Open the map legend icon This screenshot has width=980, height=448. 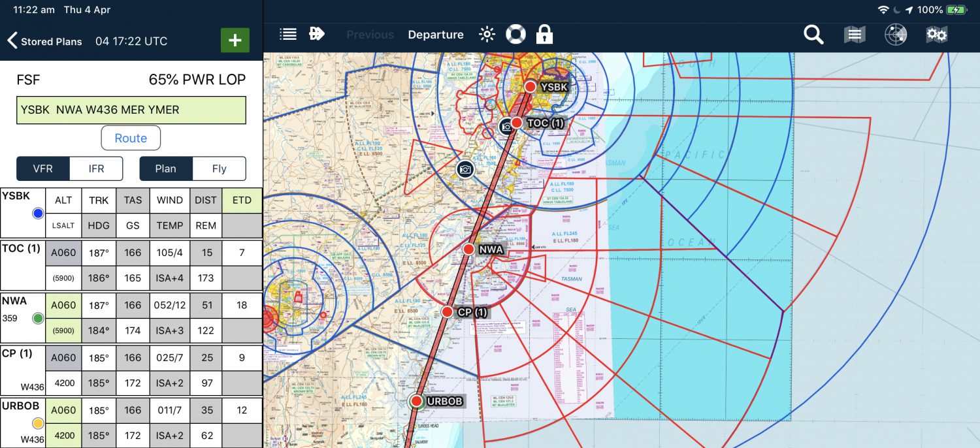[853, 34]
